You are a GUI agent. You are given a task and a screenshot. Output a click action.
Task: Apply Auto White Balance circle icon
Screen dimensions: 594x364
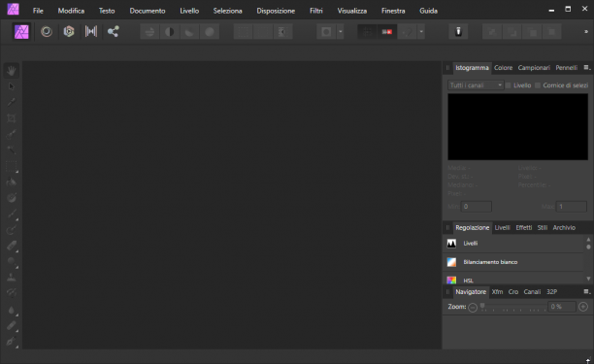[210, 32]
